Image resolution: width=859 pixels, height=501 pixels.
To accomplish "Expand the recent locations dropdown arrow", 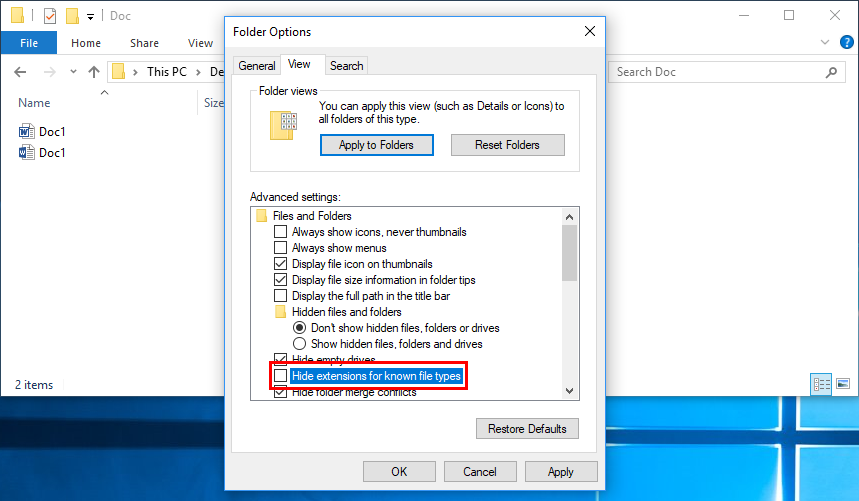I will 72,73.
